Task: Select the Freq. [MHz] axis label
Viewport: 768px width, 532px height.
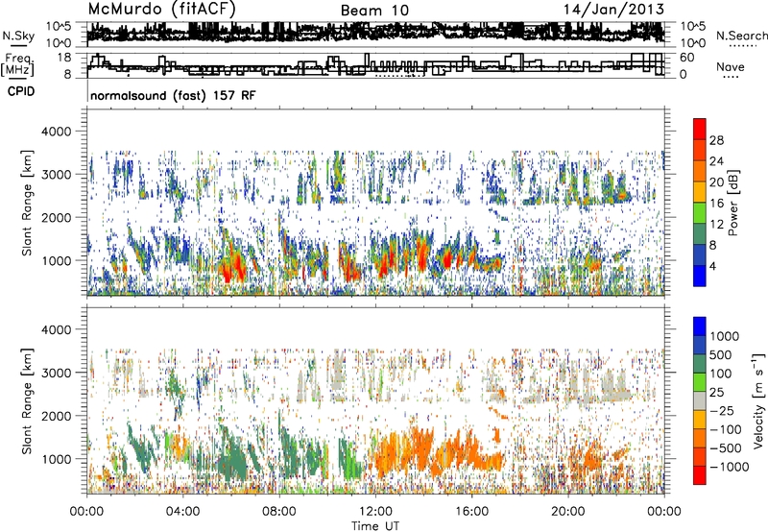Action: [x=17, y=65]
